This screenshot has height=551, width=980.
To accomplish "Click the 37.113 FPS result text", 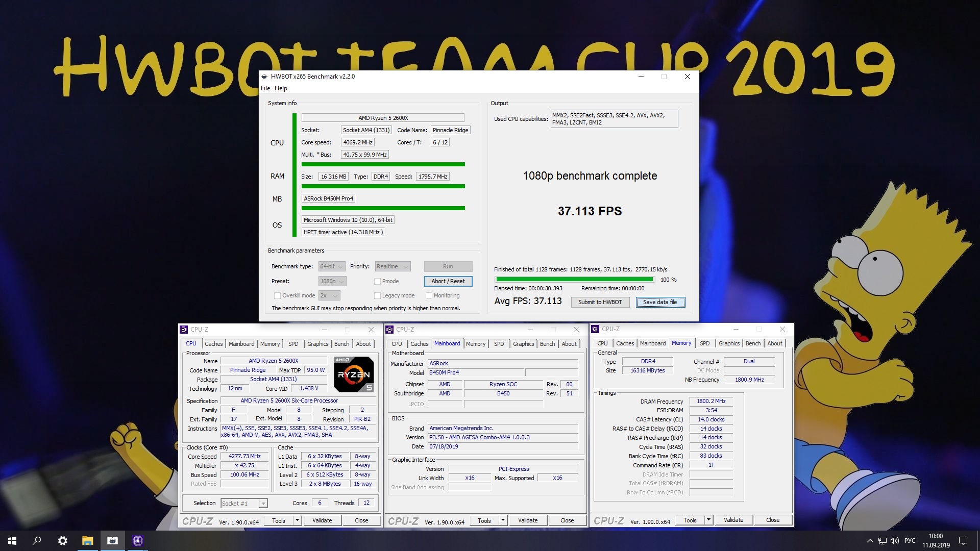I will point(590,211).
